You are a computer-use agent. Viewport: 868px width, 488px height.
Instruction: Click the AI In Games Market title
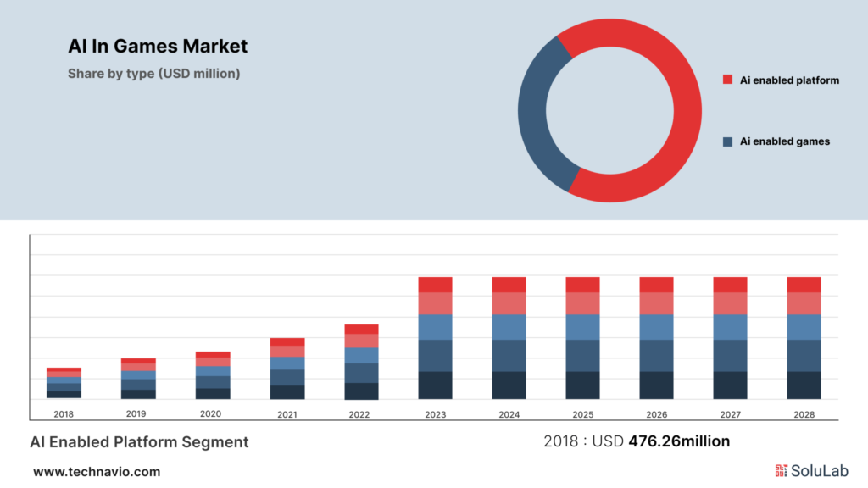[158, 46]
